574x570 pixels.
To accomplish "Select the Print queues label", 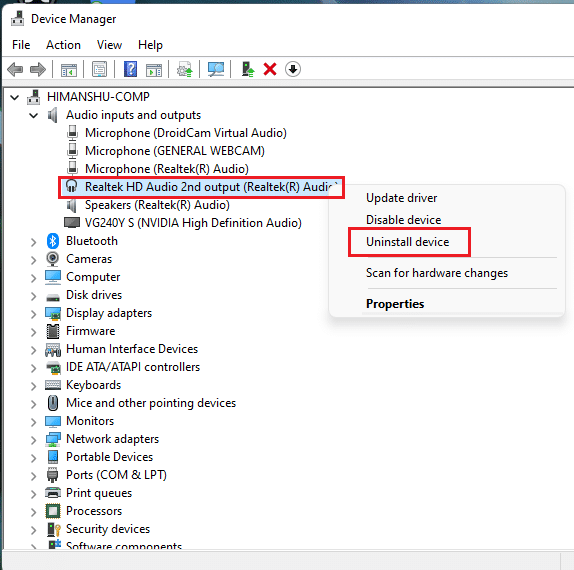I will click(99, 493).
